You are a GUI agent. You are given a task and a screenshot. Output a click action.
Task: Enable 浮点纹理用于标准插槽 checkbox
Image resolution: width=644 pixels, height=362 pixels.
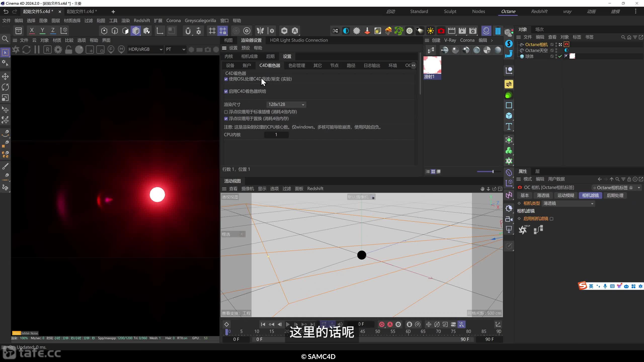pos(226,112)
